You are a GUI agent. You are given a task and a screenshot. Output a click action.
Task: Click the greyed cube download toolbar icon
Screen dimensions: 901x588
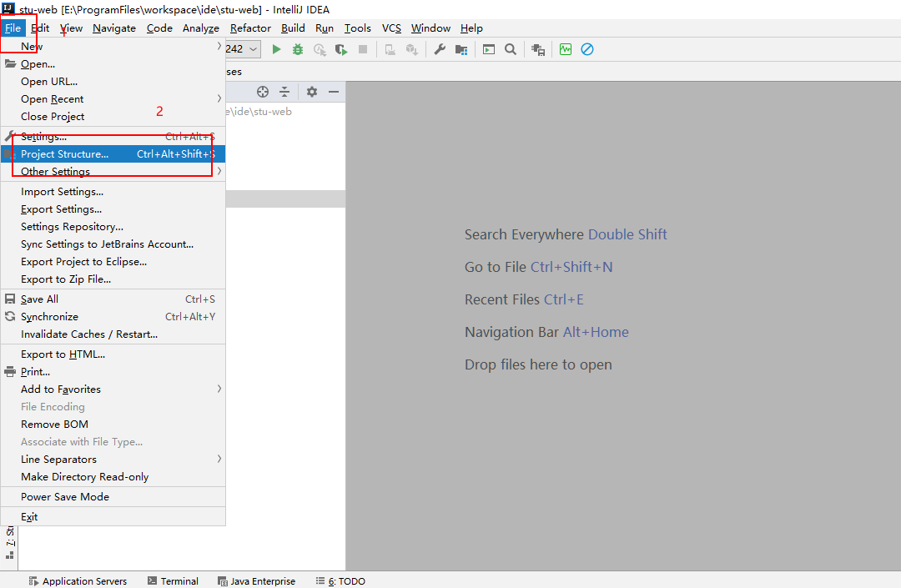411,50
